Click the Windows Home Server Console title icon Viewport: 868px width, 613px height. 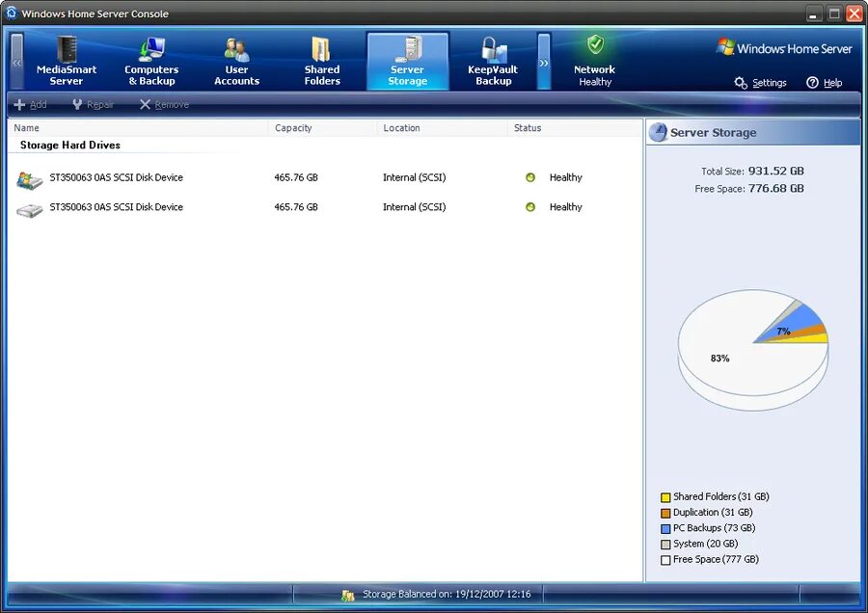click(11, 13)
